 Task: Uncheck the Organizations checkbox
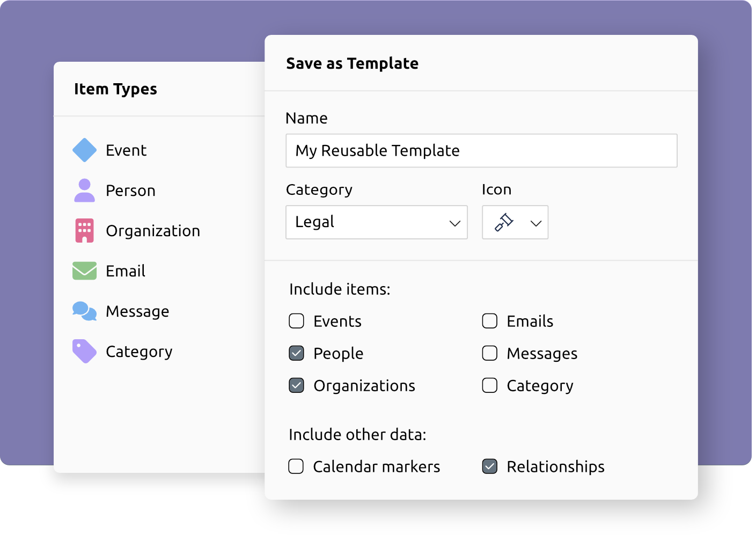(296, 385)
